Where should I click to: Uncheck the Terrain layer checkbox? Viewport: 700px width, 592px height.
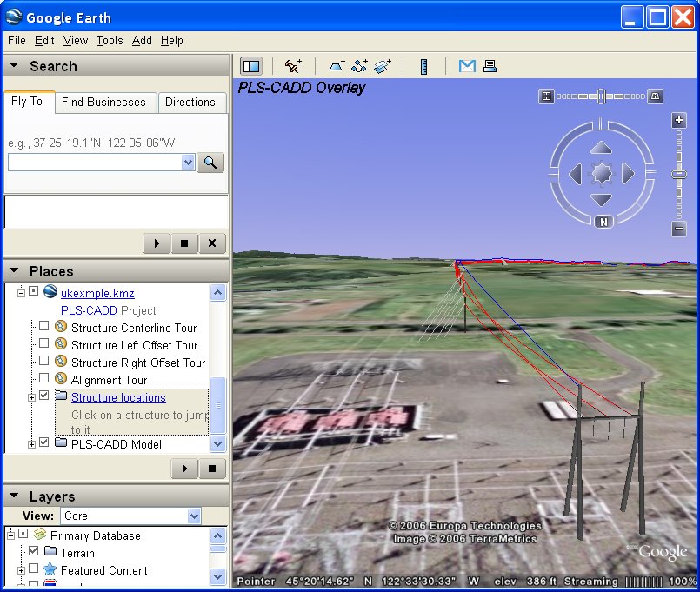coord(34,551)
